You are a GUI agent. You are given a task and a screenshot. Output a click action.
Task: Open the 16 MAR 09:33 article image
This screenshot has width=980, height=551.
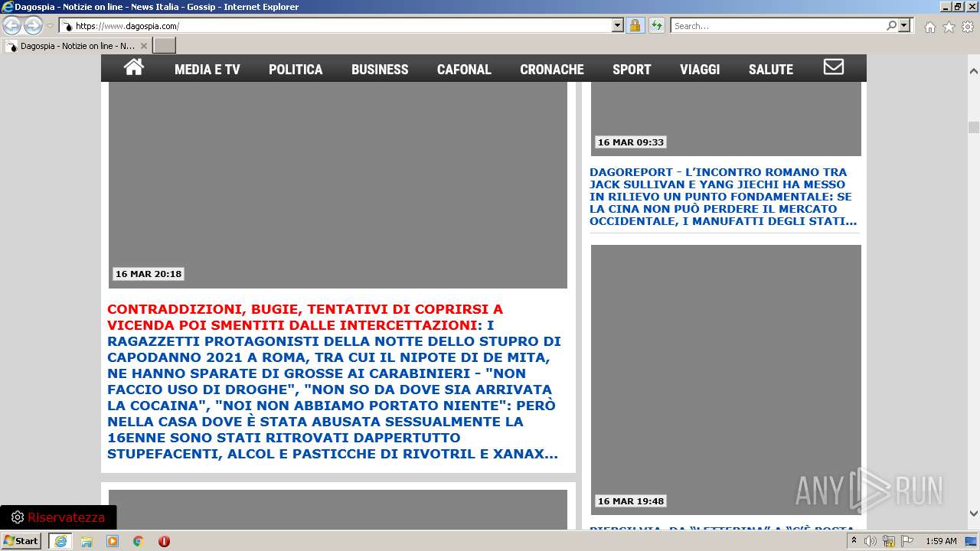point(726,119)
